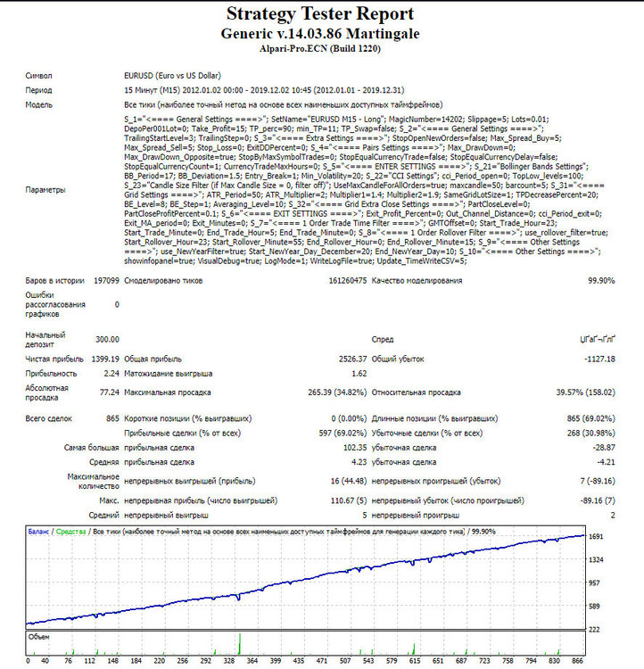Click the 'Средства' chart legend label
Image resolution: width=644 pixels, height=669 pixels.
[x=70, y=532]
